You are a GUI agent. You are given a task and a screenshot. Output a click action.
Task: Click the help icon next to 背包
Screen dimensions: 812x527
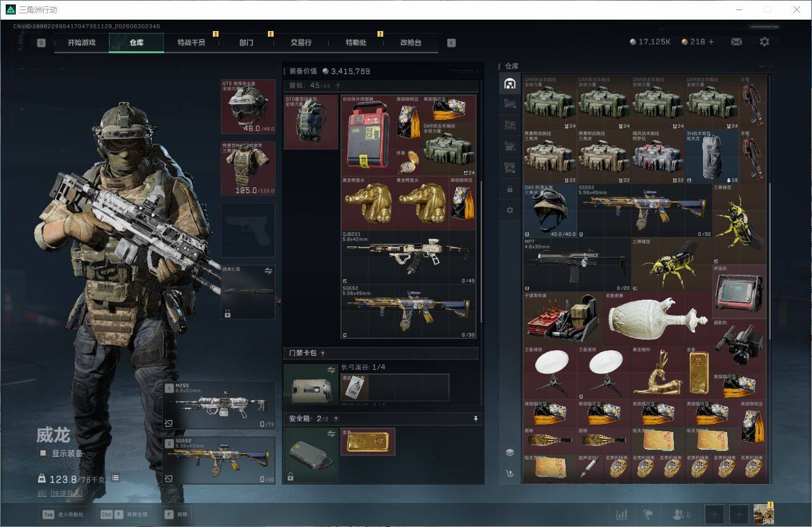tap(337, 86)
